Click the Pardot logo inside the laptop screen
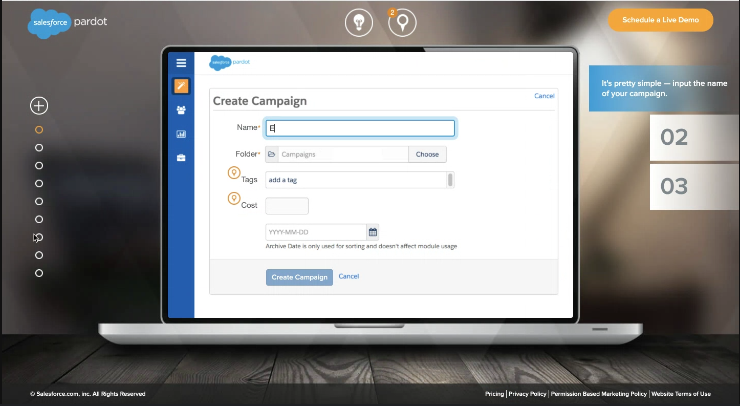Screen dimensions: 740x406 click(229, 62)
